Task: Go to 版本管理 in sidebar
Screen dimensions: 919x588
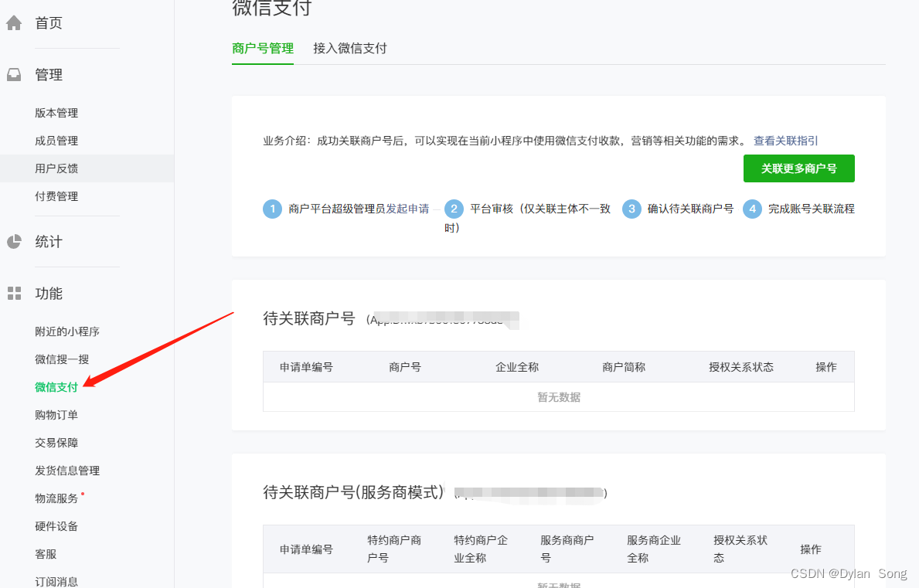Action: 56,113
